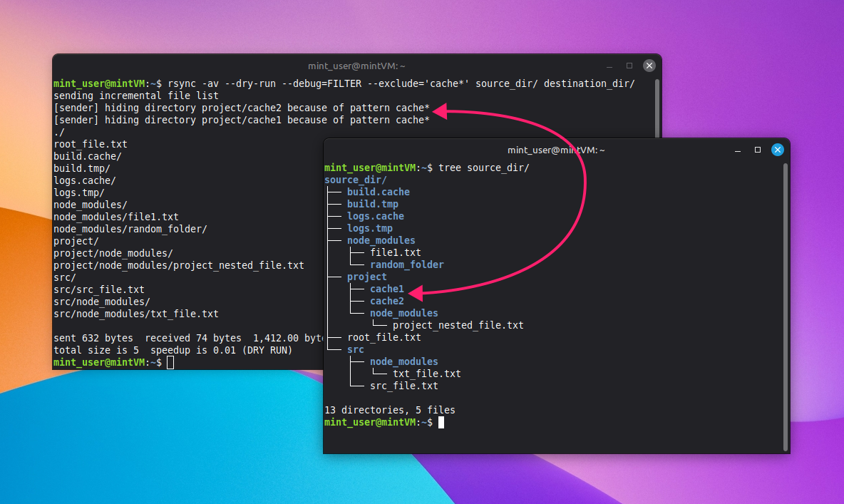Click 'random_folder' in tree output

coord(407,264)
